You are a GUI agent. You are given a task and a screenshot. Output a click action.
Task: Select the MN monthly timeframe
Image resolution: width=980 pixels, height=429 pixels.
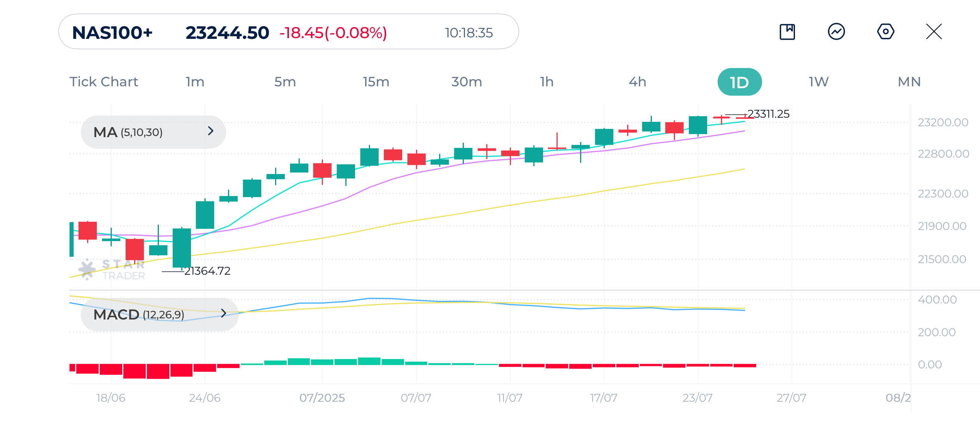(909, 82)
